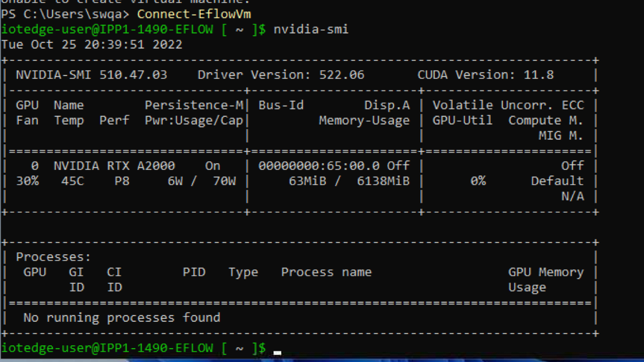
Task: Click the Default compute mode value
Action: point(557,181)
